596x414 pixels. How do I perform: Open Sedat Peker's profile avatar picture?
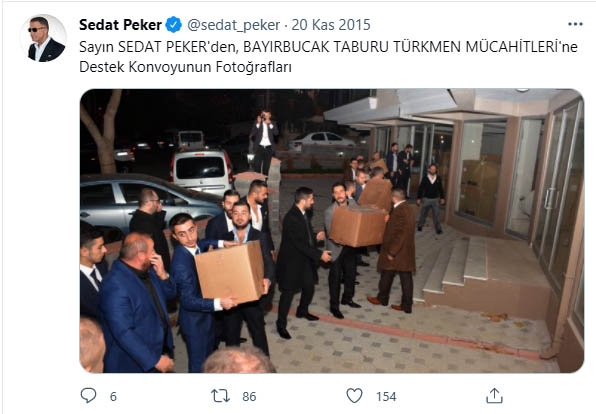[x=43, y=38]
